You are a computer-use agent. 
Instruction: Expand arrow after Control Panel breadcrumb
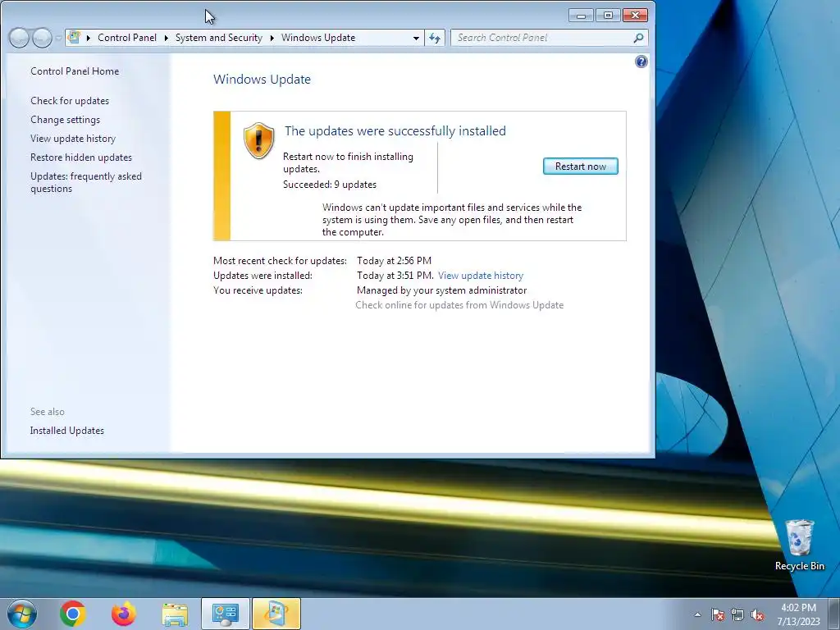coord(166,38)
